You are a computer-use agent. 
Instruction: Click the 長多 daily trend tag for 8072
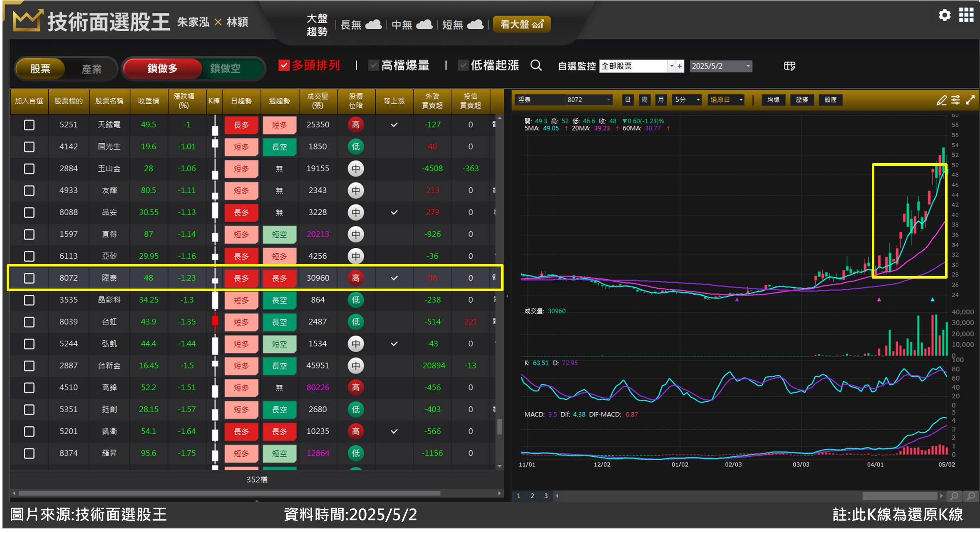[x=241, y=278]
